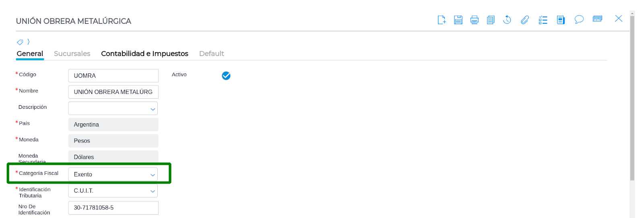This screenshot has width=644, height=218.
Task: Click the history clock-arrow icon
Action: (507, 20)
